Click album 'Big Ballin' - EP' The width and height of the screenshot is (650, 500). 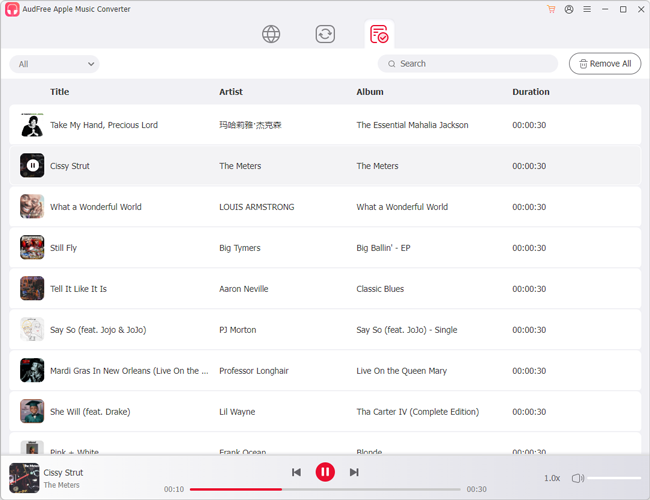[x=383, y=248]
